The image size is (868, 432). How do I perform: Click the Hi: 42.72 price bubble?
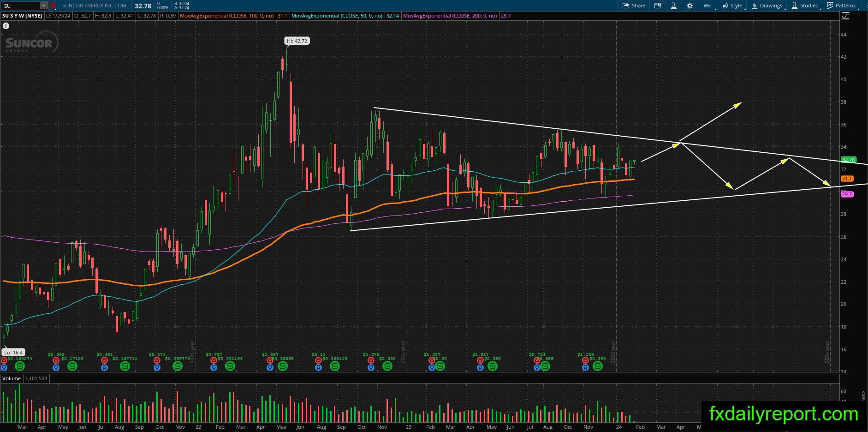coord(297,41)
